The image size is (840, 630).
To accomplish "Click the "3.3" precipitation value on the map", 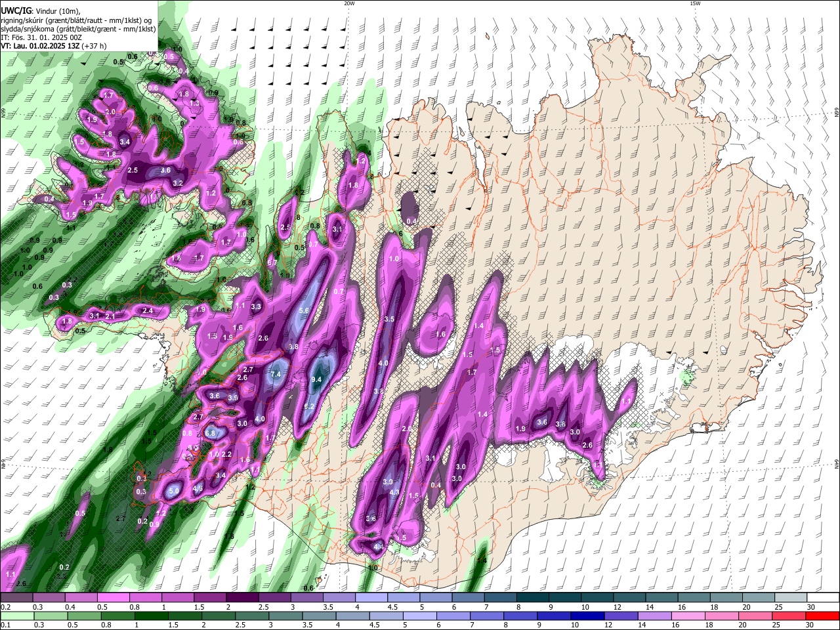I will [256, 306].
